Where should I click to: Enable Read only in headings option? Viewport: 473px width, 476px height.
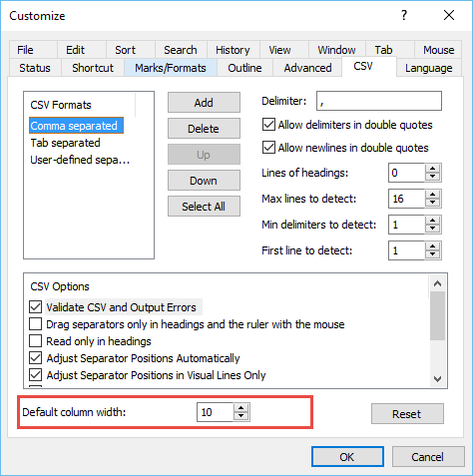pos(35,341)
